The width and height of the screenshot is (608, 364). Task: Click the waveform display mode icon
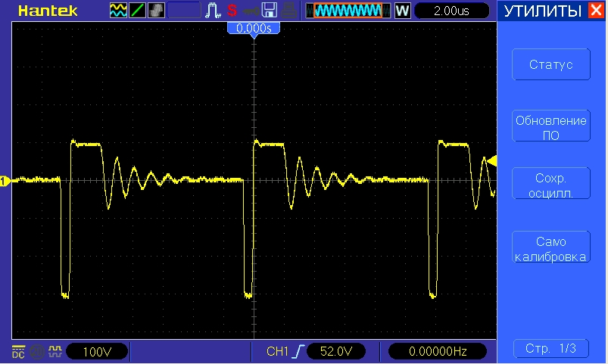click(118, 11)
